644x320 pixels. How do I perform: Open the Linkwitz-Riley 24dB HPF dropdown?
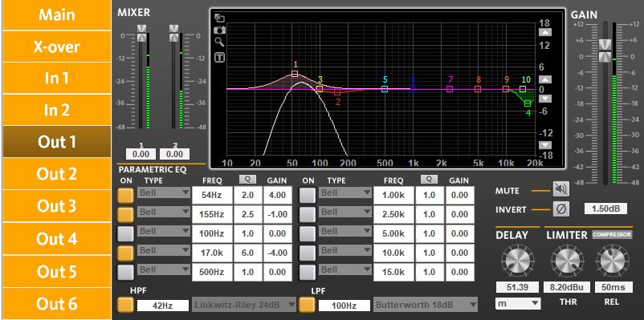[x=244, y=305]
